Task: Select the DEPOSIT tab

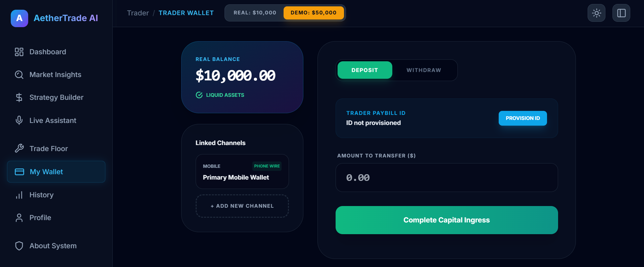Action: point(365,70)
